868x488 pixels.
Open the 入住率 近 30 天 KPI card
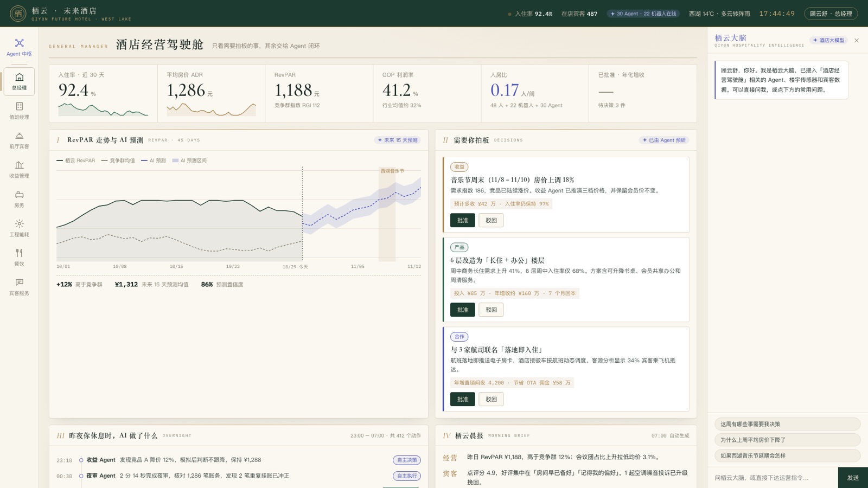point(103,93)
